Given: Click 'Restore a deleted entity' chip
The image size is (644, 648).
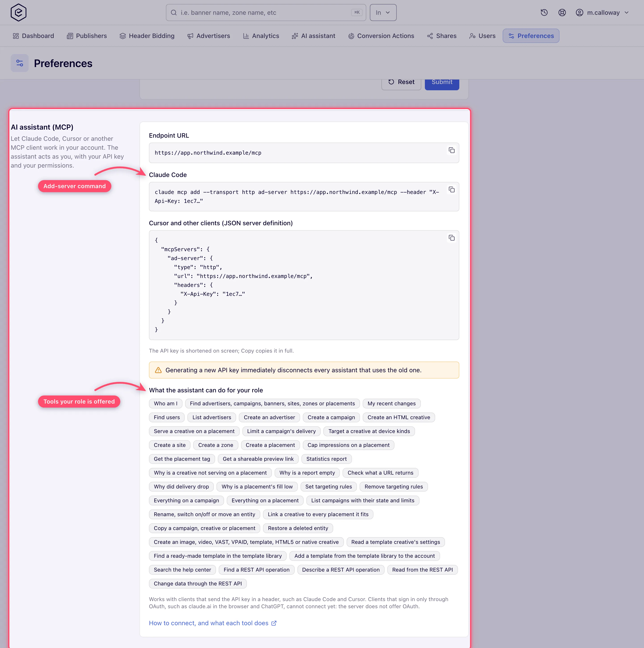Looking at the screenshot, I should pos(298,528).
